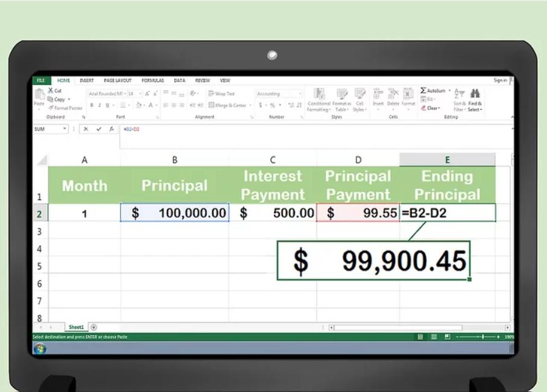
Task: Open the font size dropdown
Action: pyautogui.click(x=141, y=94)
